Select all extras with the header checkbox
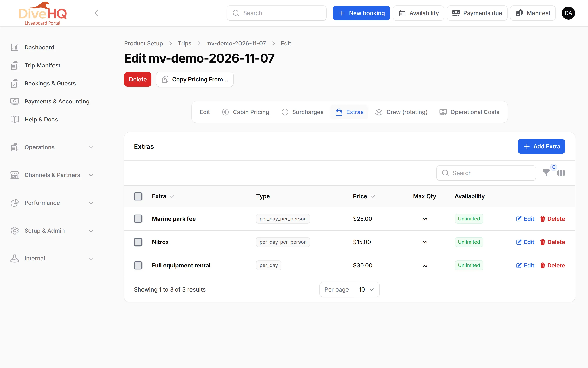Viewport: 588px width, 368px height. (138, 196)
